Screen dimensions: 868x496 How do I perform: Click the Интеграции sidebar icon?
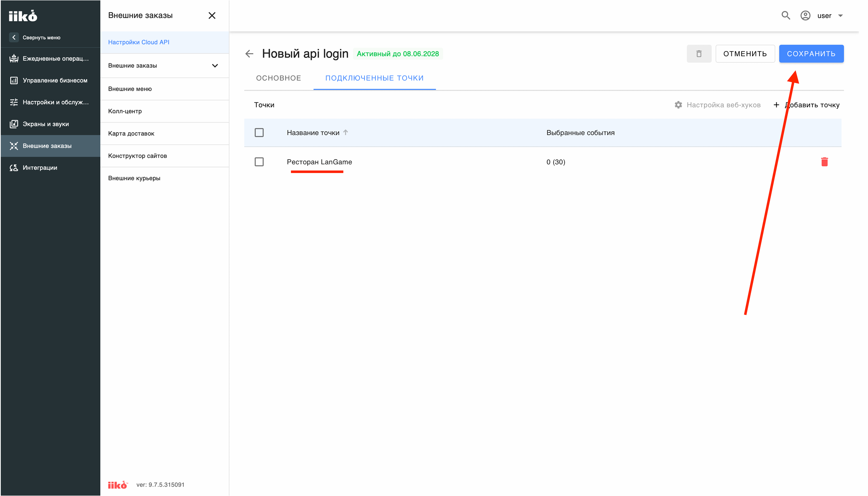[14, 168]
